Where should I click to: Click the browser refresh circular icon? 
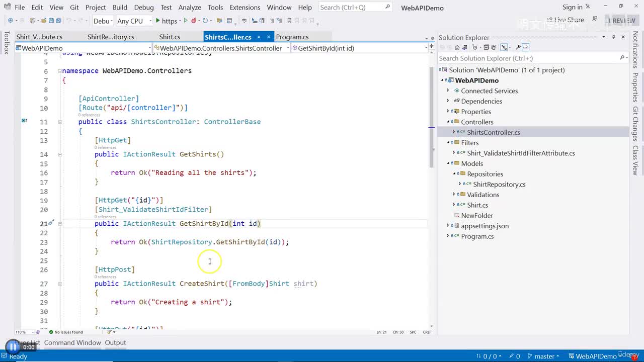(x=205, y=21)
